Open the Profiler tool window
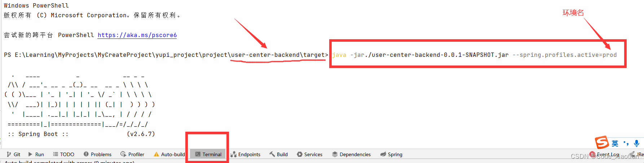This screenshot has width=644, height=163. point(132,154)
